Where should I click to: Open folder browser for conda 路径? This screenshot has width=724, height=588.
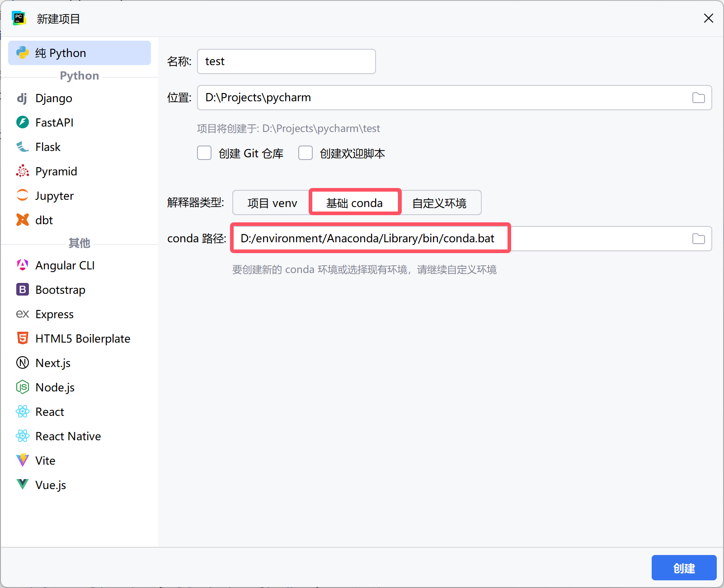click(698, 238)
